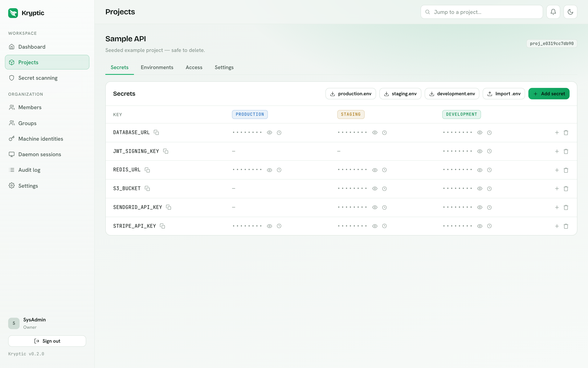
Task: Open organization Settings in the sidebar
Action: [47, 186]
